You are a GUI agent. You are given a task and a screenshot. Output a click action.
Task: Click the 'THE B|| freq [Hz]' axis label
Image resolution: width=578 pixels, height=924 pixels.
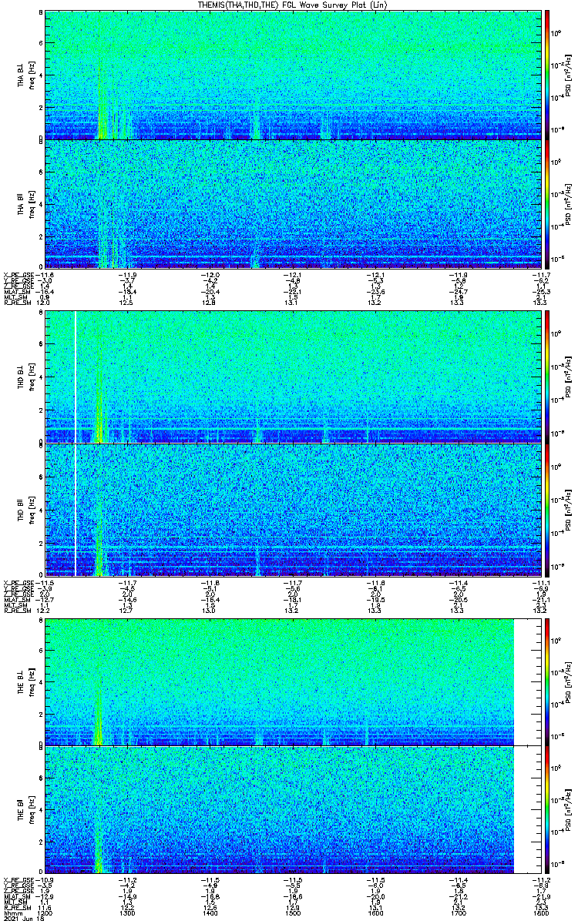tap(25, 810)
